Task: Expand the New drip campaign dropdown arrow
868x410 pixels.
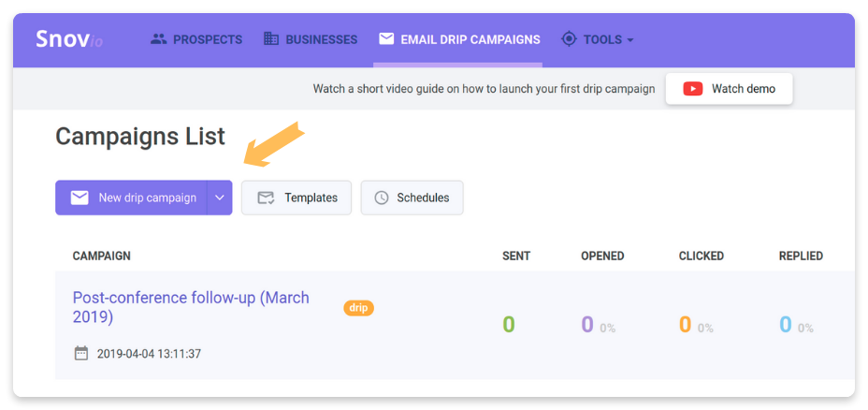Action: (x=220, y=198)
